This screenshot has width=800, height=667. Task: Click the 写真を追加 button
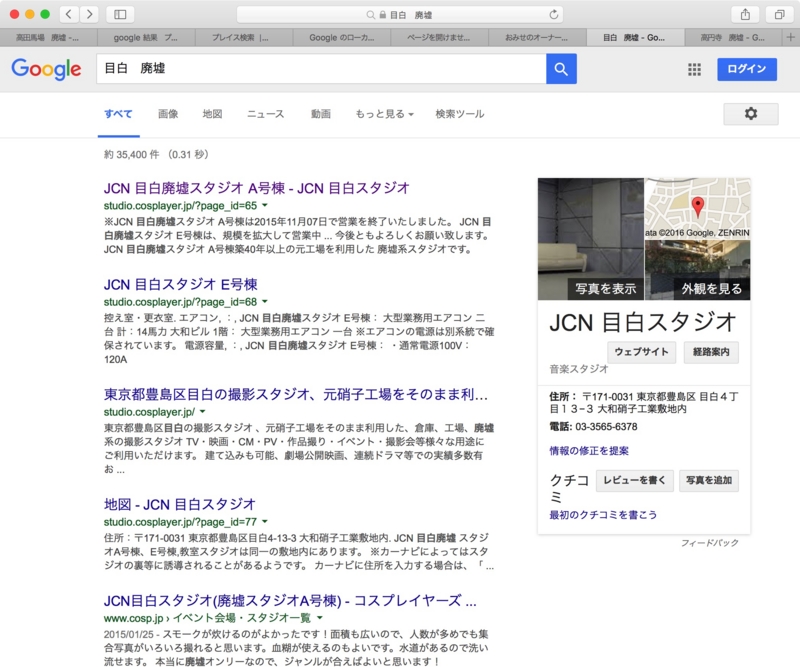[x=709, y=480]
